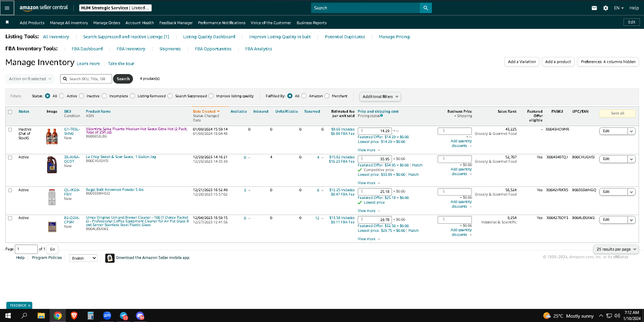Viewport: 644px width, 322px height.
Task: Open the EN language dropdown in header
Action: click(618, 8)
